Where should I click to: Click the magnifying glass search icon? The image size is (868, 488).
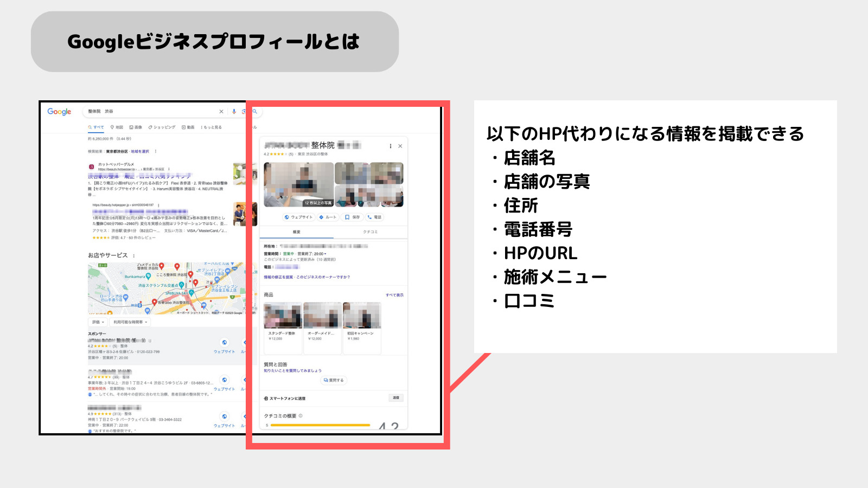(254, 111)
